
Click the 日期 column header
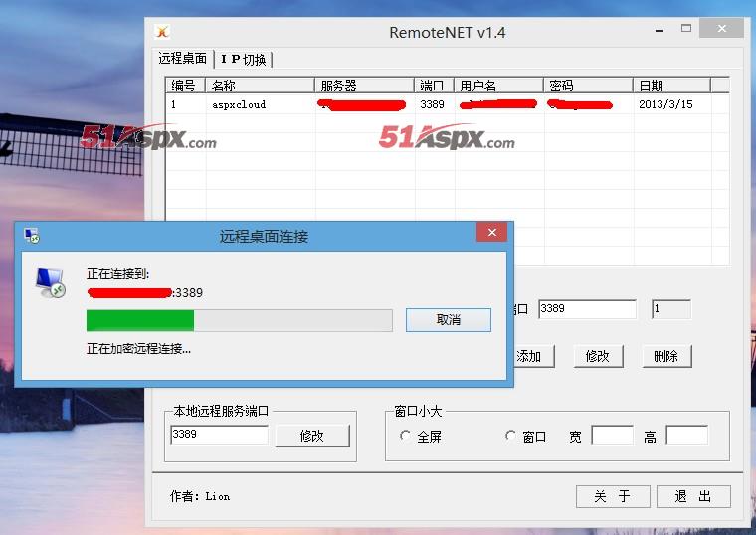(671, 86)
